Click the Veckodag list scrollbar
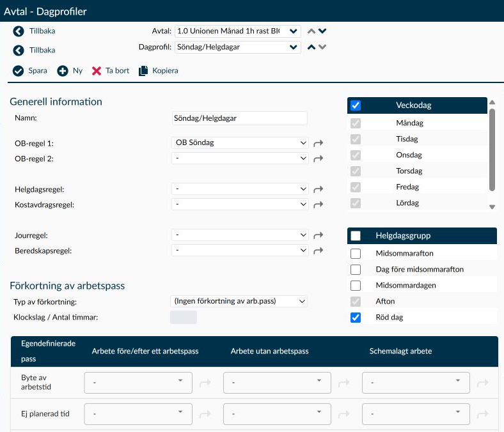Viewport: 504px width, 432px height. tap(492, 150)
